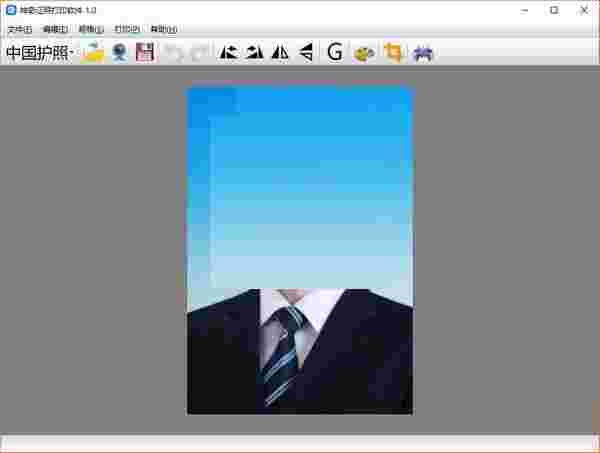
Task: Open the 编辑(E) menu
Action: pos(56,29)
